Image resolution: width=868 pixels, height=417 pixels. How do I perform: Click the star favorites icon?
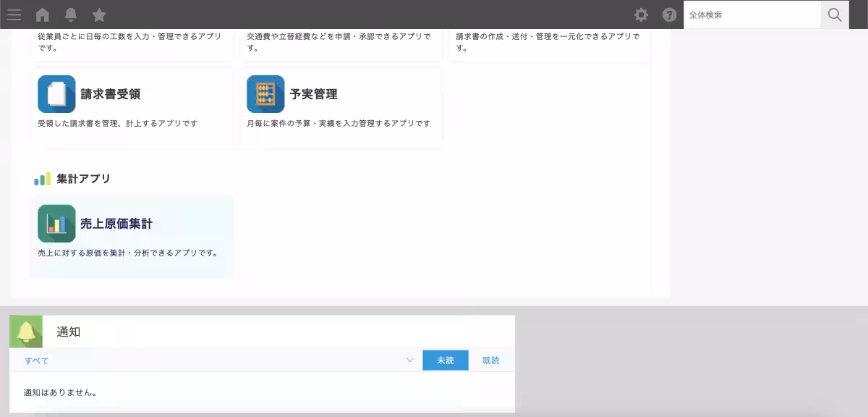coord(99,14)
